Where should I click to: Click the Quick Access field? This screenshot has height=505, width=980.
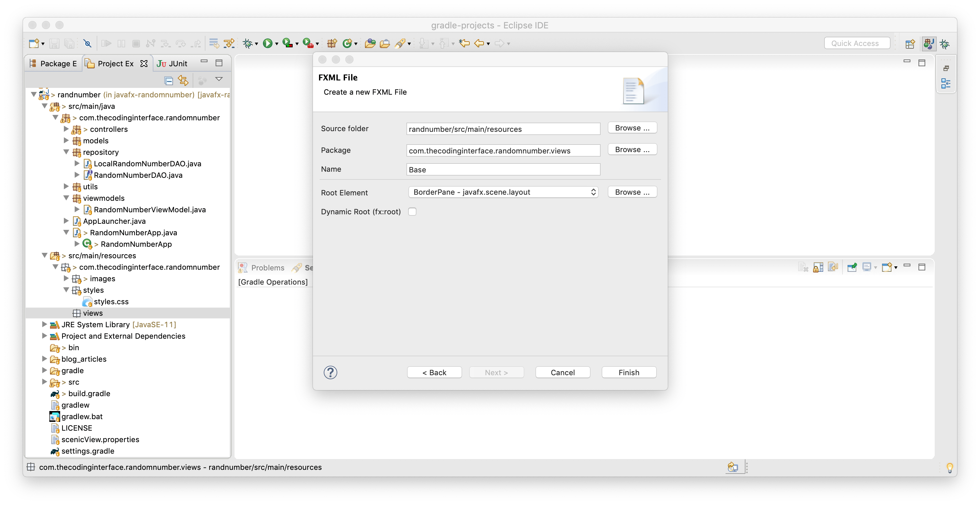(857, 43)
